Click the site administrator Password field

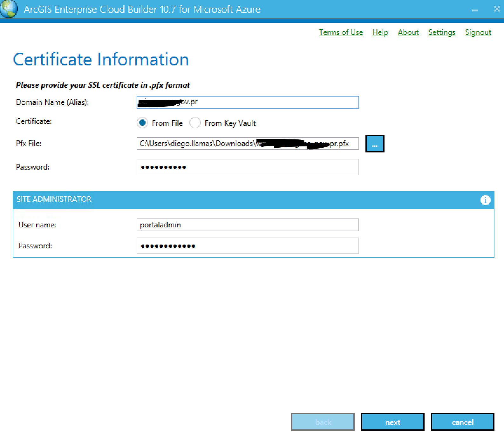coord(248,246)
